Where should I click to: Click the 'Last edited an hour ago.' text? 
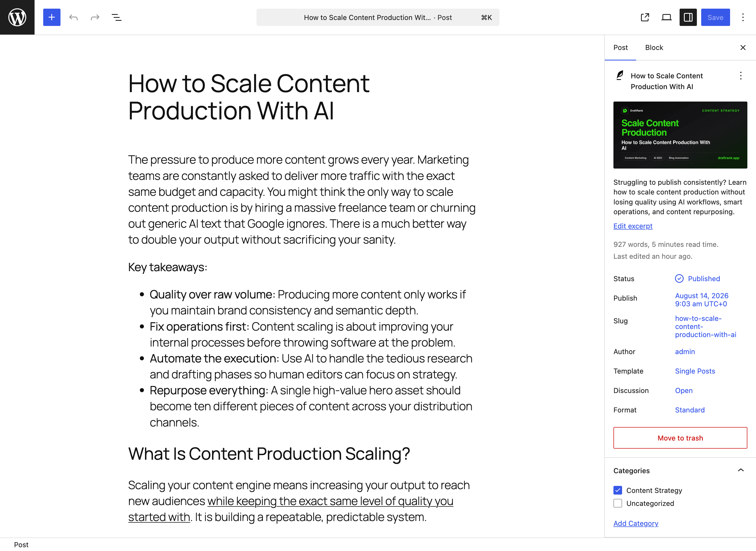click(x=653, y=256)
